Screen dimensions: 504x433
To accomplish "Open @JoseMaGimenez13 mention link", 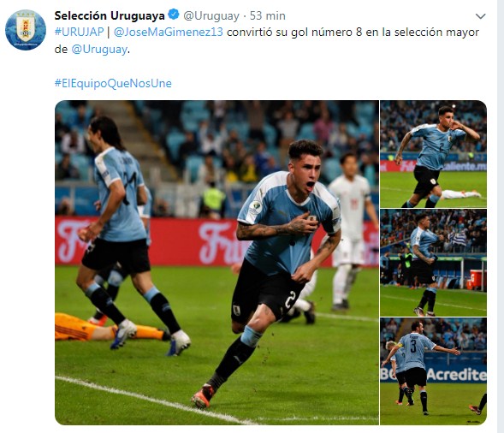I will tap(168, 33).
